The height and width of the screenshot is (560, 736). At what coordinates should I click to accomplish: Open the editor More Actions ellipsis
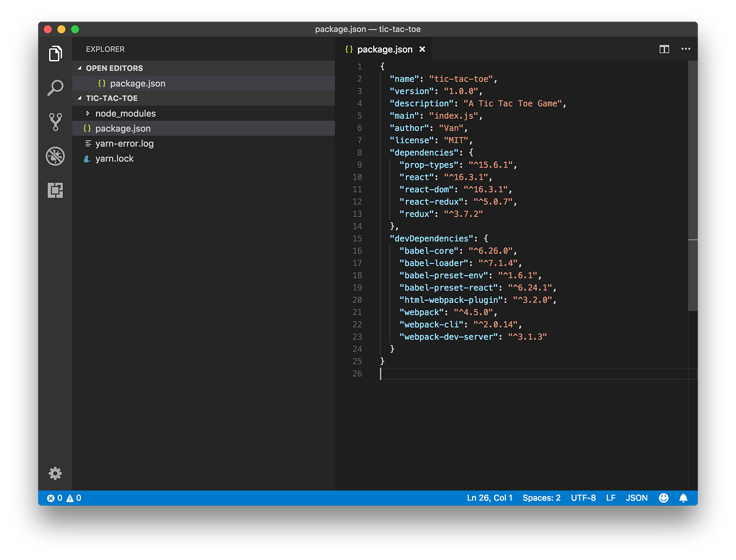pyautogui.click(x=686, y=49)
